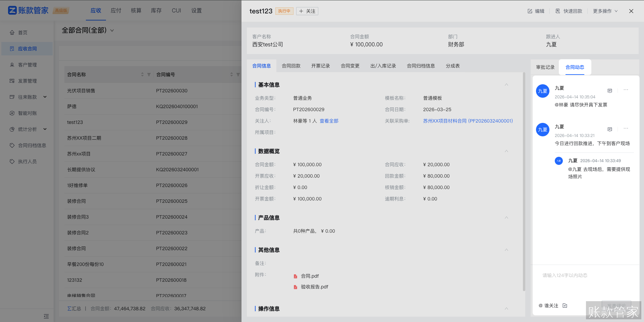The height and width of the screenshot is (322, 644).
Task: Close the test123 detail panel
Action: pos(631,11)
